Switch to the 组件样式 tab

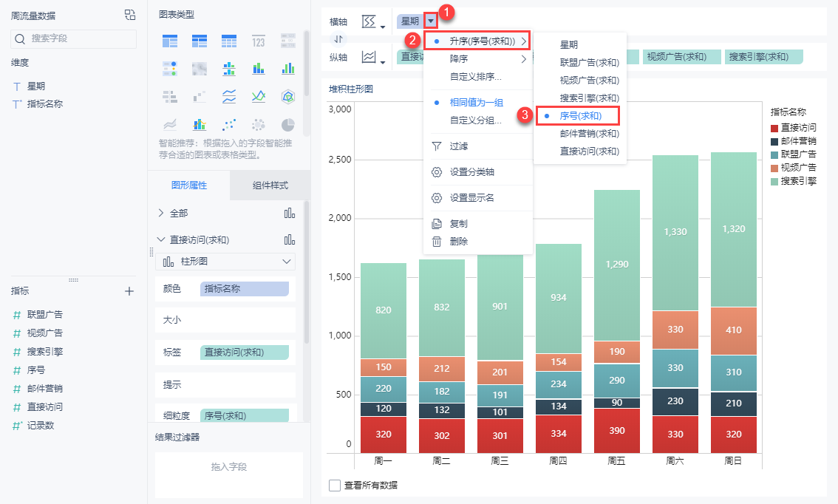tap(270, 185)
